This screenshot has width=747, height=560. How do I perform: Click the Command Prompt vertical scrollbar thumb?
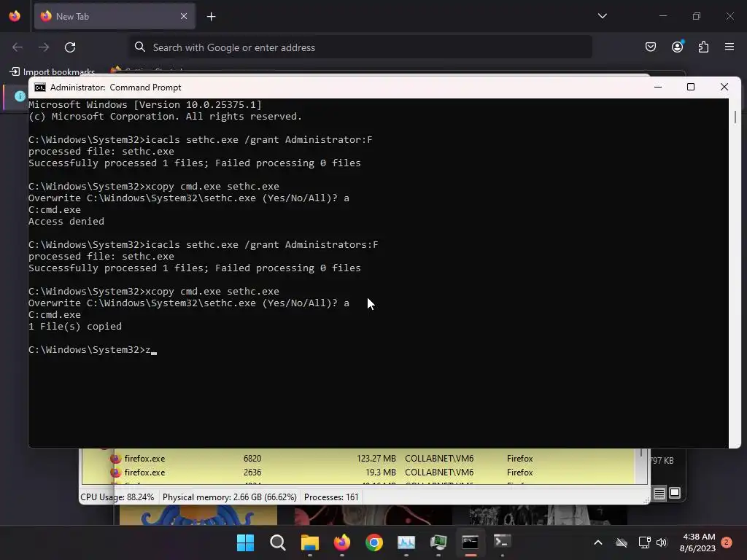click(735, 117)
